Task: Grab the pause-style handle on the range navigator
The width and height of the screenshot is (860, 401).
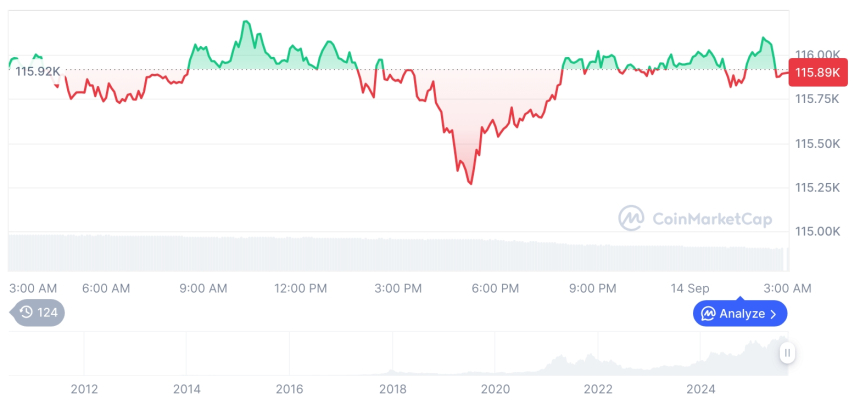Action: coord(787,352)
